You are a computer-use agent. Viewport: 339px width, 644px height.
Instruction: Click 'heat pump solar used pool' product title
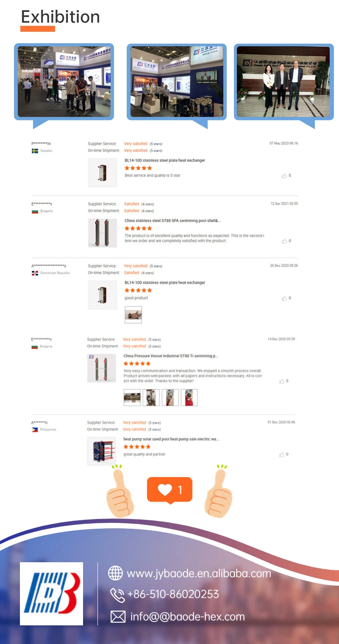coord(171,439)
